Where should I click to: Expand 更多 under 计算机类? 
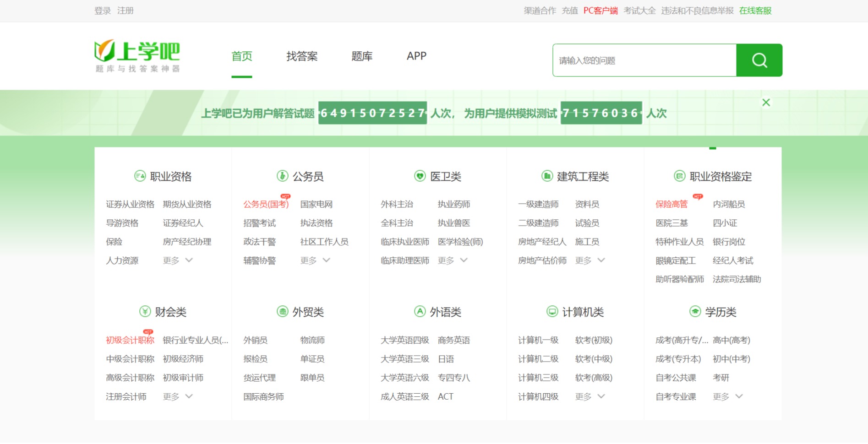coord(590,396)
